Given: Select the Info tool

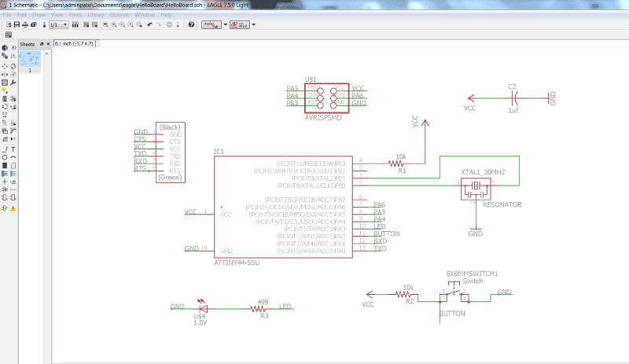Looking at the screenshot, I should [5, 48].
